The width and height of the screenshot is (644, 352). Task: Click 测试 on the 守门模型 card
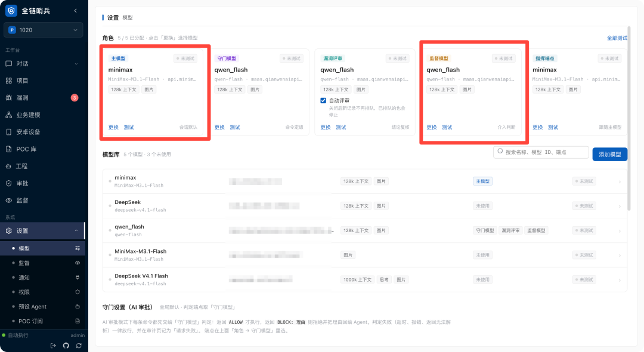pyautogui.click(x=235, y=127)
